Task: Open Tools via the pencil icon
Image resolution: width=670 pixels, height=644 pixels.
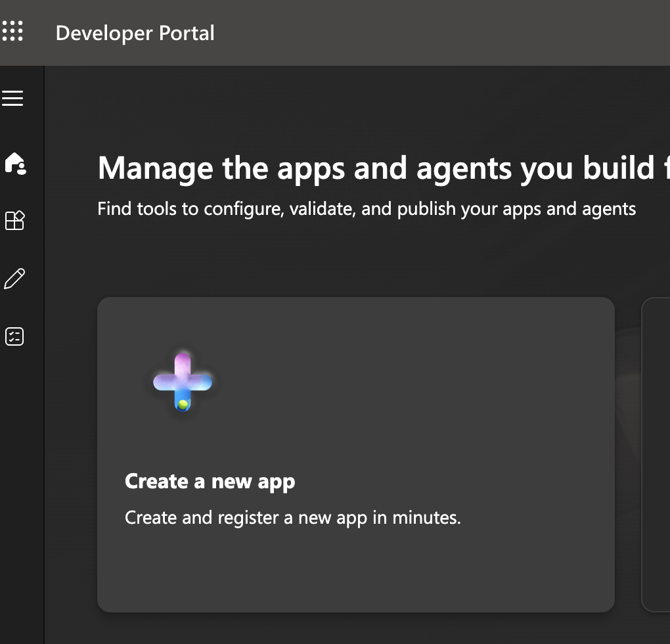Action: point(15,279)
